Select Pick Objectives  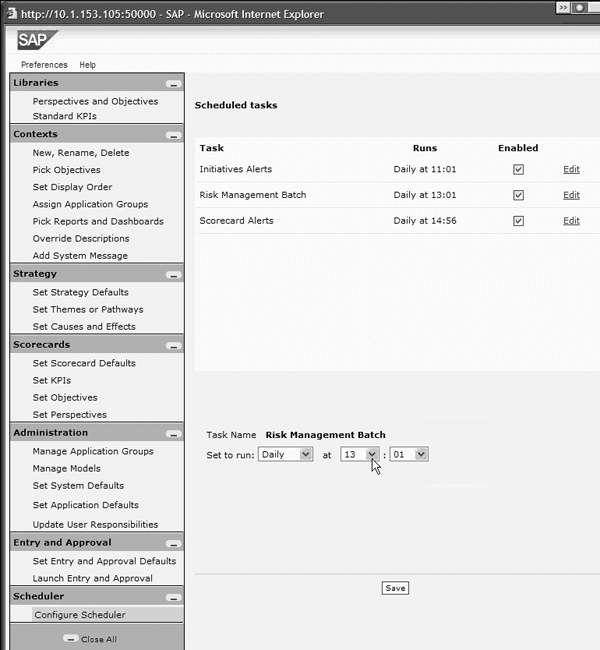tap(66, 170)
